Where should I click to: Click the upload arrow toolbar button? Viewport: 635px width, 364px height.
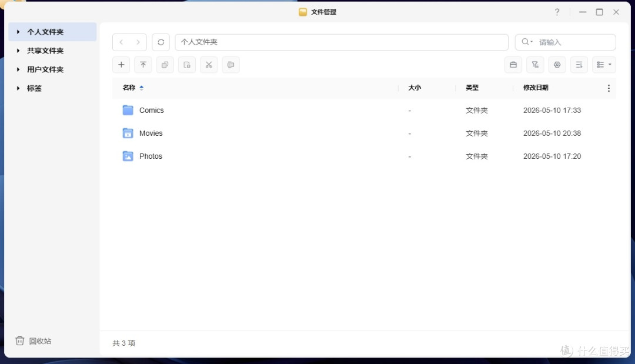[x=143, y=65]
